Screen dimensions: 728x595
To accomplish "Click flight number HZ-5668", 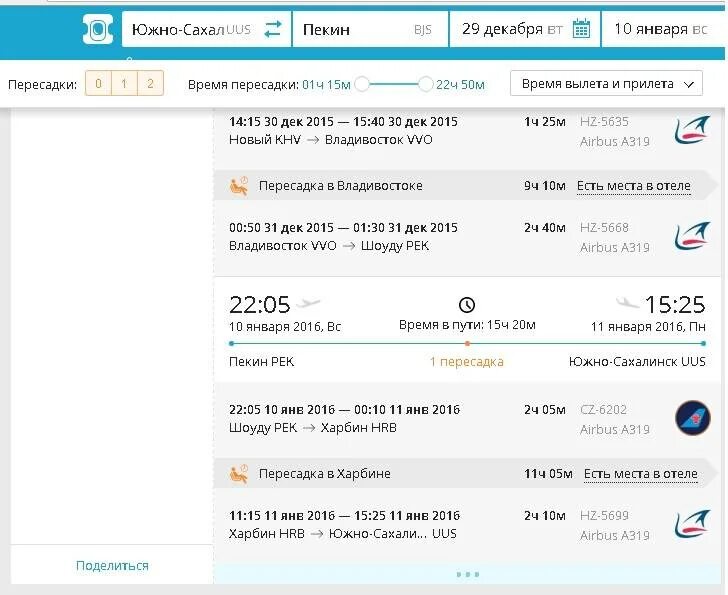I will 604,227.
